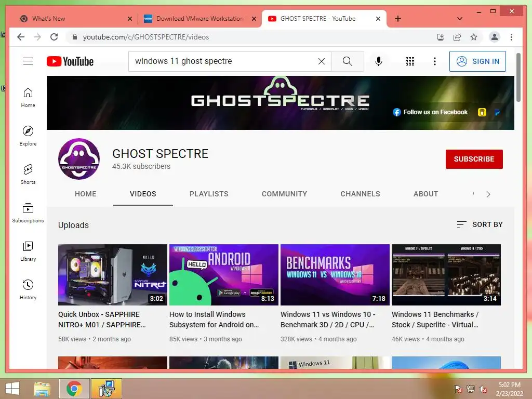Open Subscriptions in the sidebar
This screenshot has width=532, height=399.
[x=28, y=212]
